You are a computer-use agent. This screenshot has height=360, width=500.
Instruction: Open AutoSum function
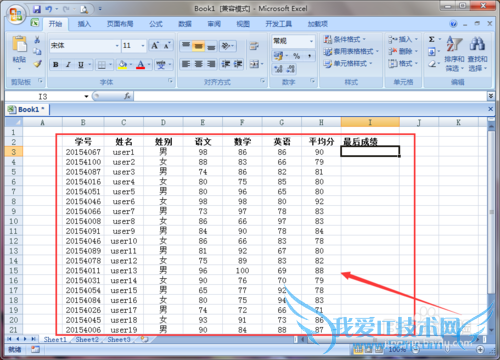pos(432,39)
